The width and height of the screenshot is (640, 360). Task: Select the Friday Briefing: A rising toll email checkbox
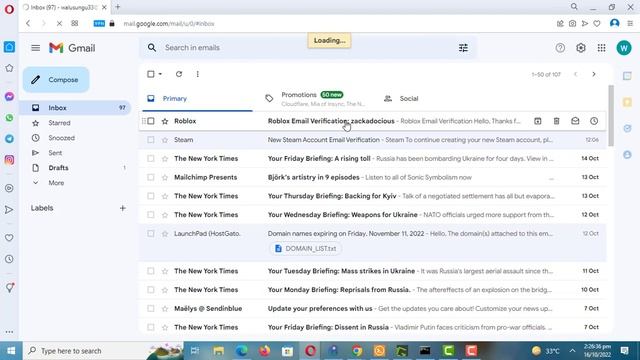pos(151,158)
